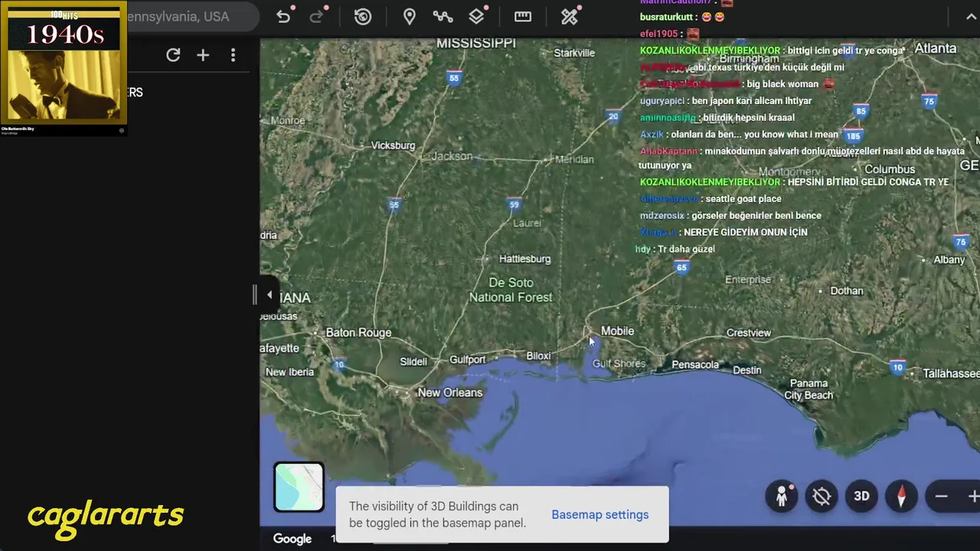This screenshot has height=551, width=980.
Task: Open the map style thumbnail
Action: click(x=299, y=487)
